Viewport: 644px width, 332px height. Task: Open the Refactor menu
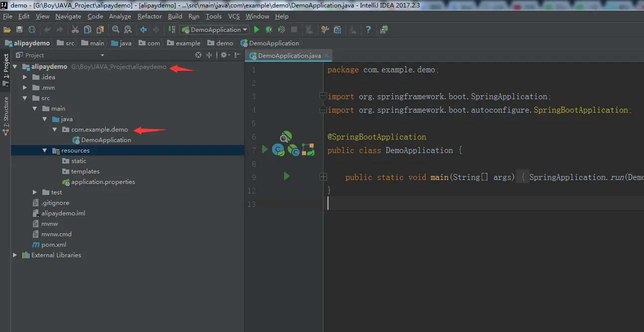[150, 16]
